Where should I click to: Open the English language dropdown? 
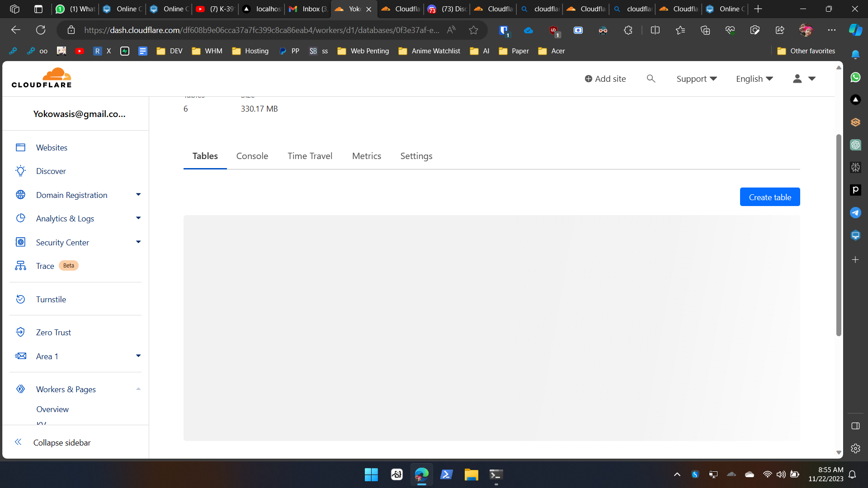(x=754, y=79)
